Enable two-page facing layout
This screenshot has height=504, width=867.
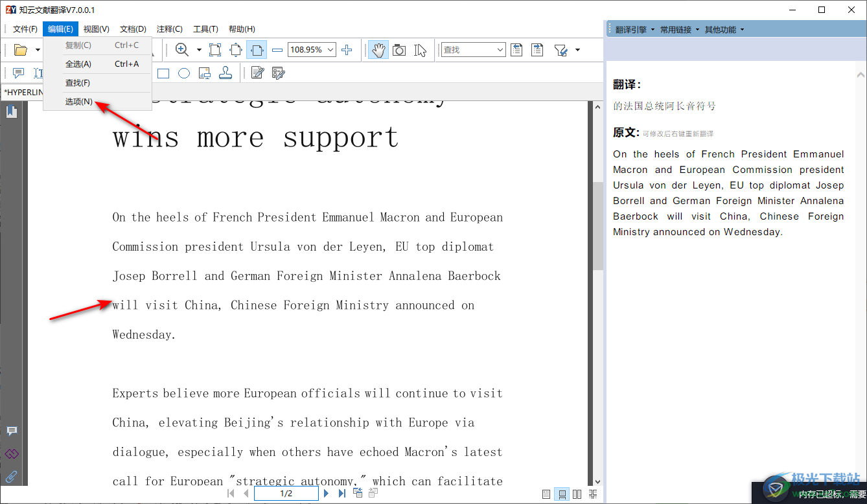[577, 494]
